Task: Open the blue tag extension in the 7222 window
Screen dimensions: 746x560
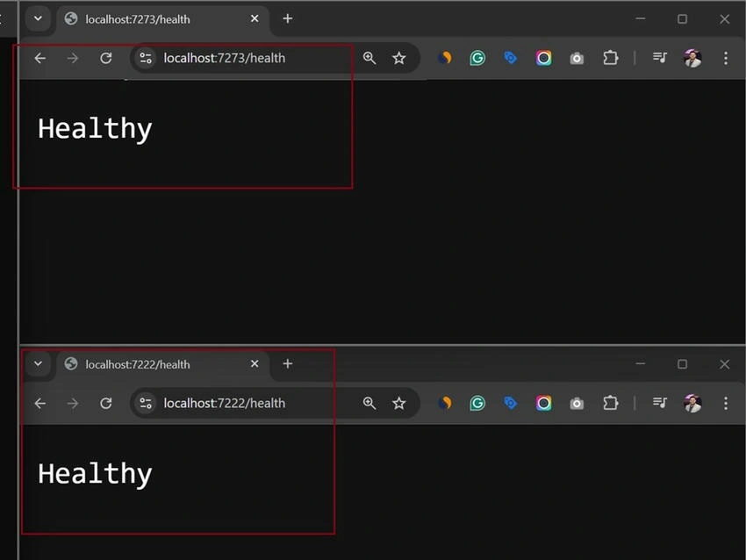Action: pyautogui.click(x=510, y=404)
